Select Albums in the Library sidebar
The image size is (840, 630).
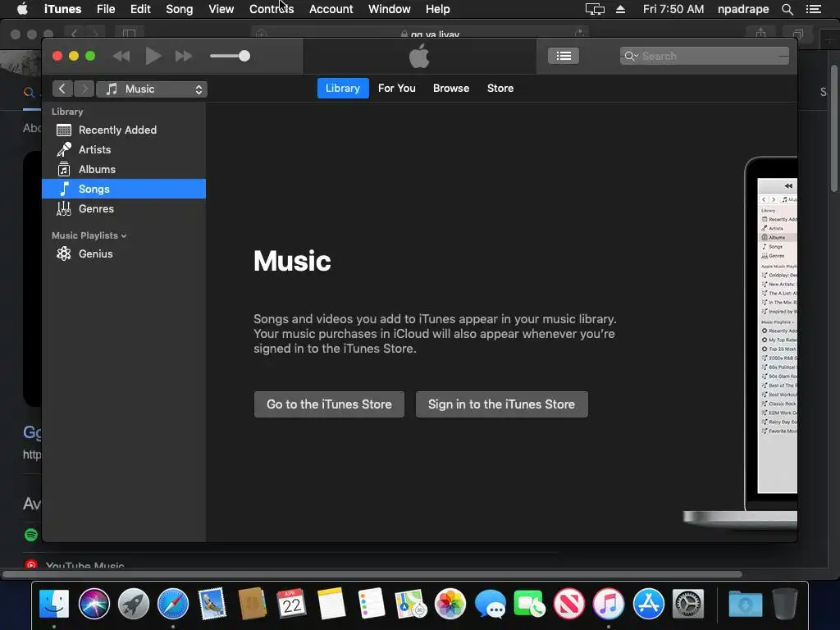pos(124,169)
